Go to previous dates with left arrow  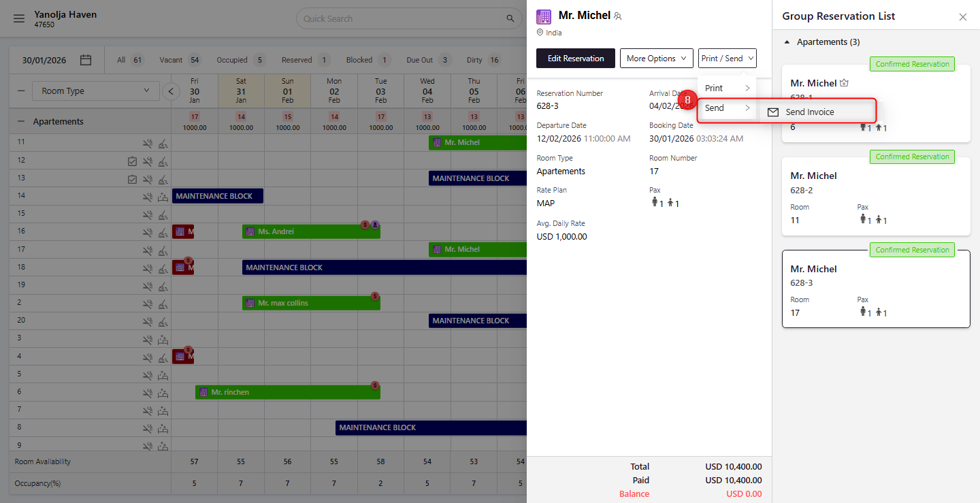(171, 91)
